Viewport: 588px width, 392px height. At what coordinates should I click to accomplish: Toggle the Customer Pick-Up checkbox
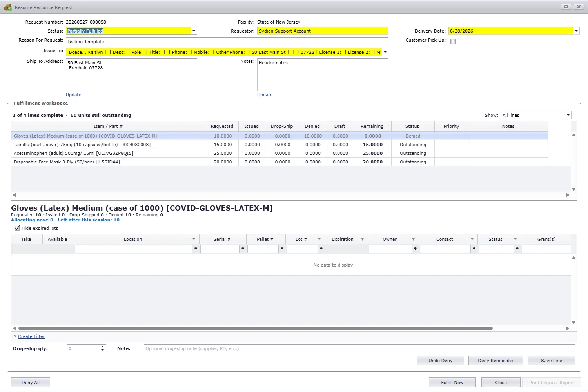pos(453,41)
